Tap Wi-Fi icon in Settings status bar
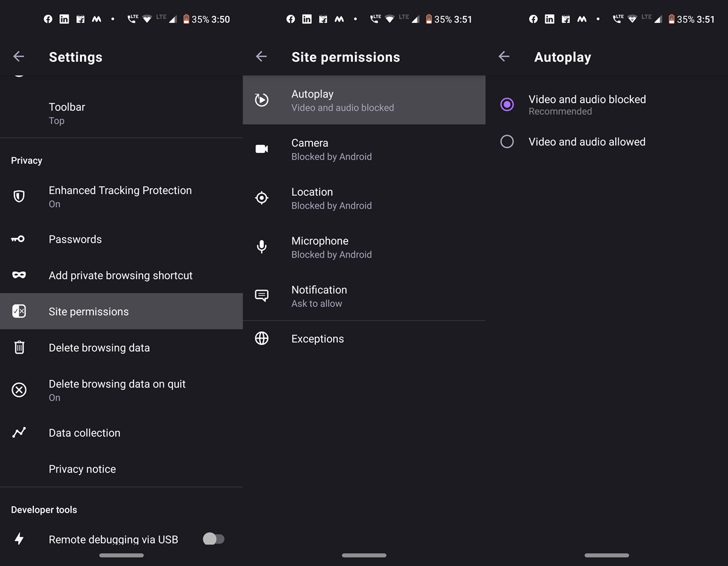728x566 pixels. [147, 19]
